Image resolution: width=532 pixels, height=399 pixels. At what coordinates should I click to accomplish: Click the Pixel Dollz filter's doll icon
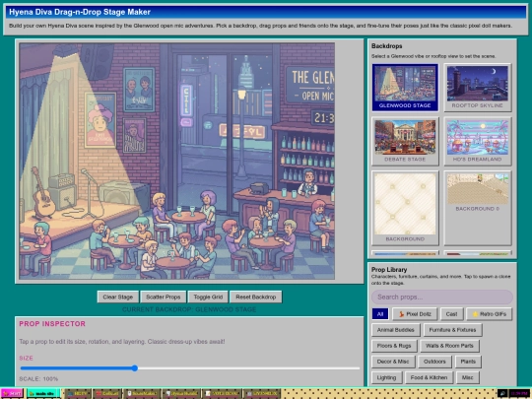(401, 314)
